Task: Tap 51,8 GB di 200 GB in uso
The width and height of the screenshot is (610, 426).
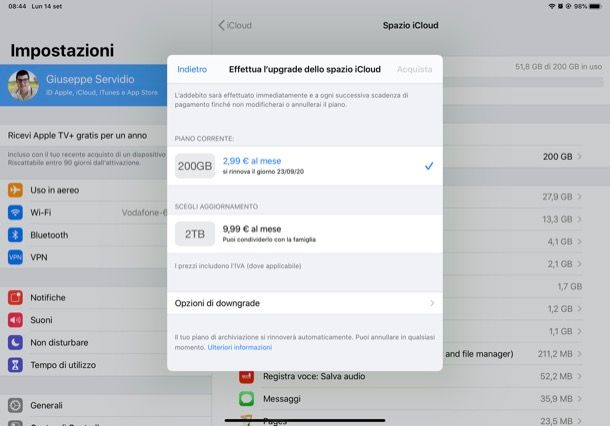Action: 559,67
